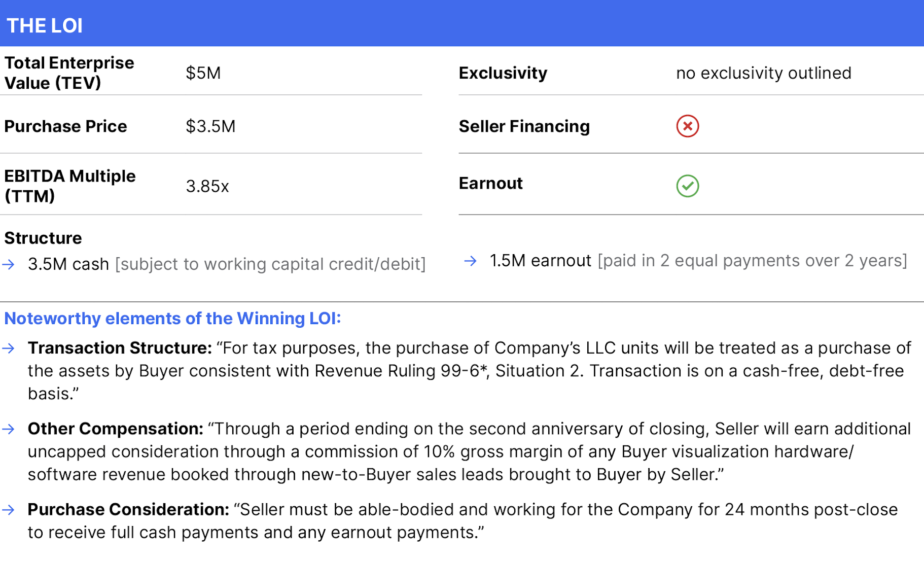
Task: Click the $3.5M purchase price value
Action: [x=210, y=126]
